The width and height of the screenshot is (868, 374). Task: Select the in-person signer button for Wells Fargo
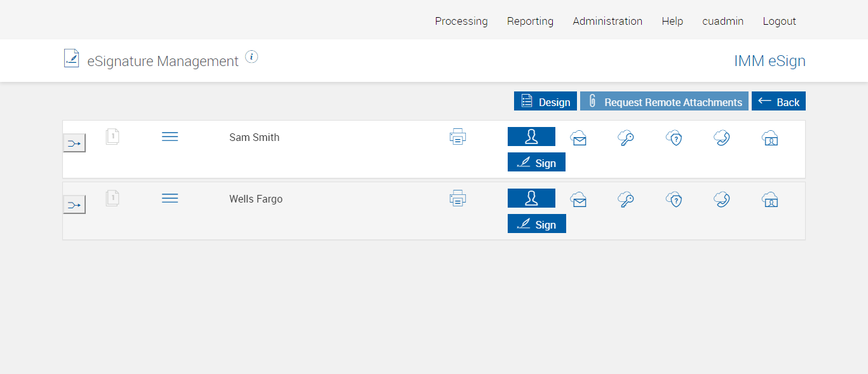[x=531, y=198]
